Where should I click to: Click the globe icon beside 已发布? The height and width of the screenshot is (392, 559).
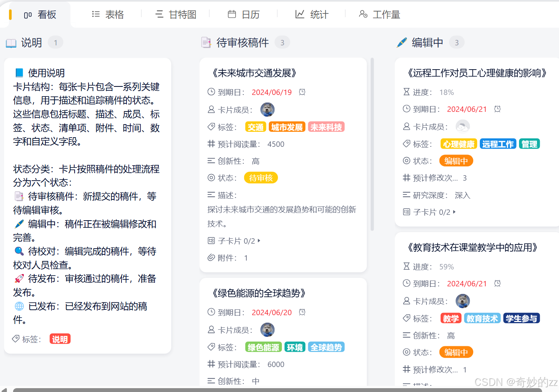[x=19, y=306]
